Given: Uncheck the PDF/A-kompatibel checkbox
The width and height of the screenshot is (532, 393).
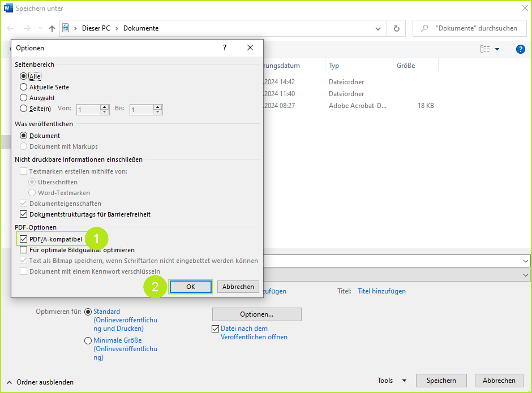Looking at the screenshot, I should [24, 239].
